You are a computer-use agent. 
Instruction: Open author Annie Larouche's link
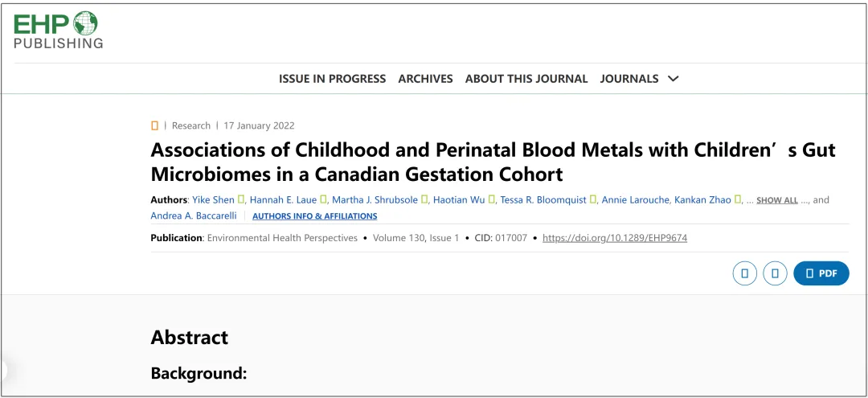pos(636,200)
